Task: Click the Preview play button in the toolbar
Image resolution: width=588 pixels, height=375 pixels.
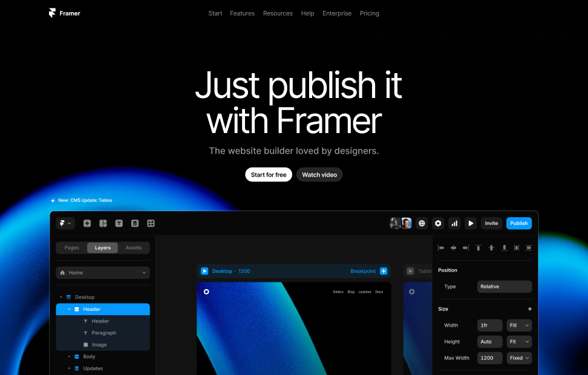Action: pos(471,223)
